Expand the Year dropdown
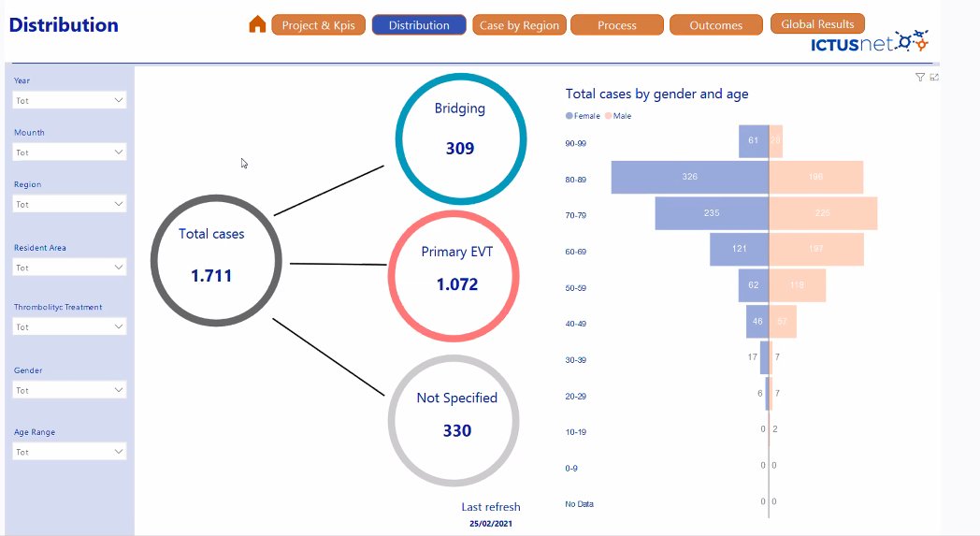Screen dimensions: 980x536 click(x=69, y=100)
